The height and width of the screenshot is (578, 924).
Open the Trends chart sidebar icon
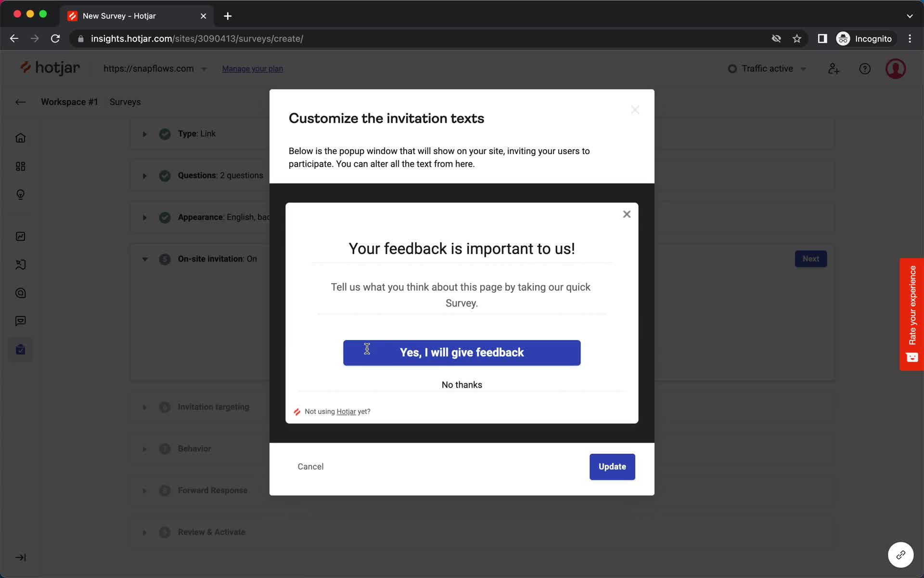[x=20, y=236]
